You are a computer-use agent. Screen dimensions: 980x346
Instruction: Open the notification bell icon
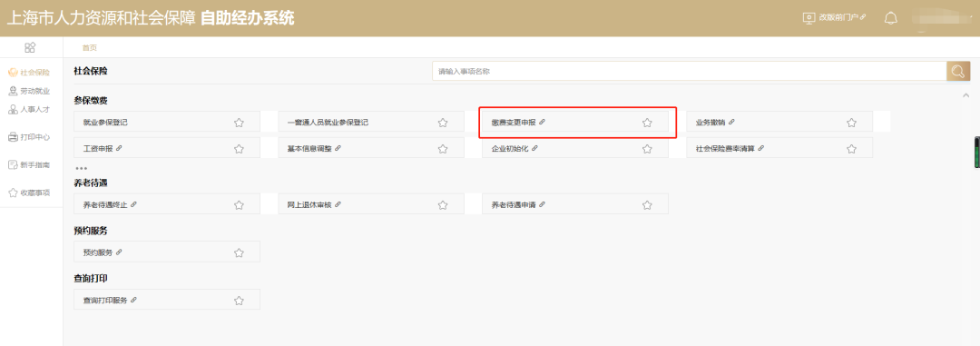[x=891, y=18]
